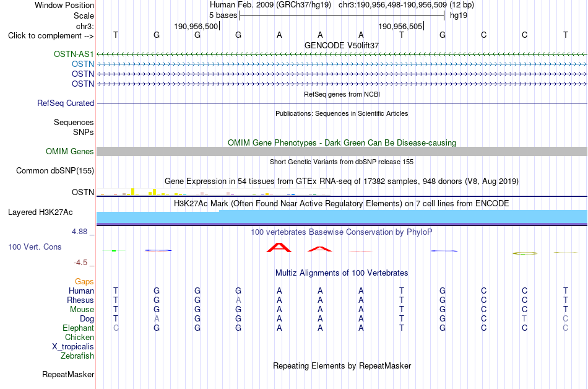Click 'Publications: Sequences in Scientific Articles' title
588x389 pixels.
[342, 113]
